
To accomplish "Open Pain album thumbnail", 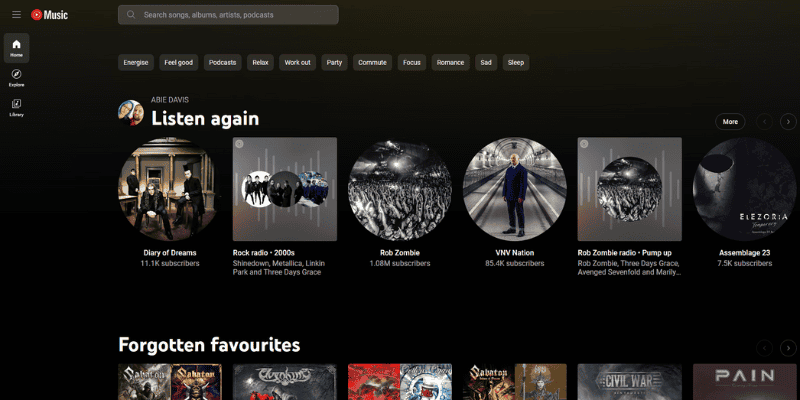I will 744,382.
